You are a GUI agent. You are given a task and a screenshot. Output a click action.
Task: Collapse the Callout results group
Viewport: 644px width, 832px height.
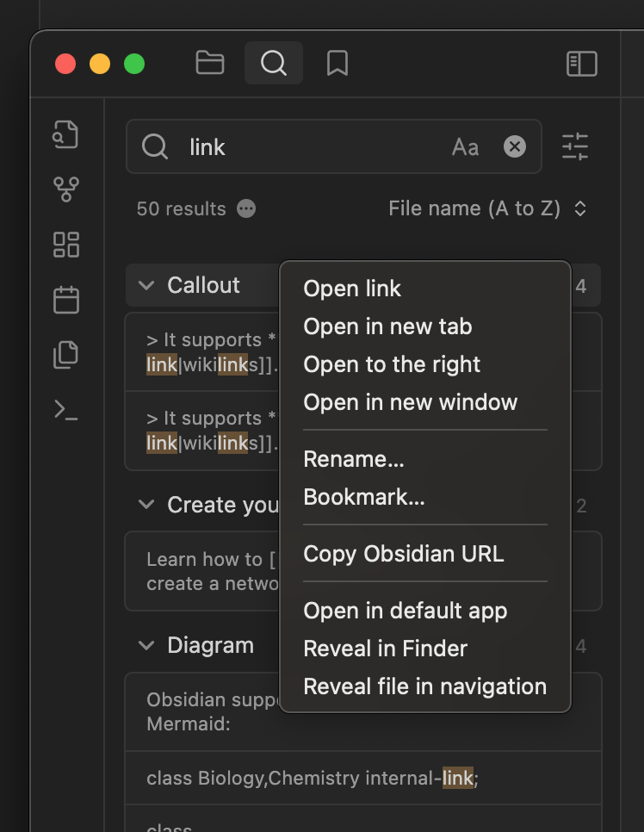(x=146, y=285)
